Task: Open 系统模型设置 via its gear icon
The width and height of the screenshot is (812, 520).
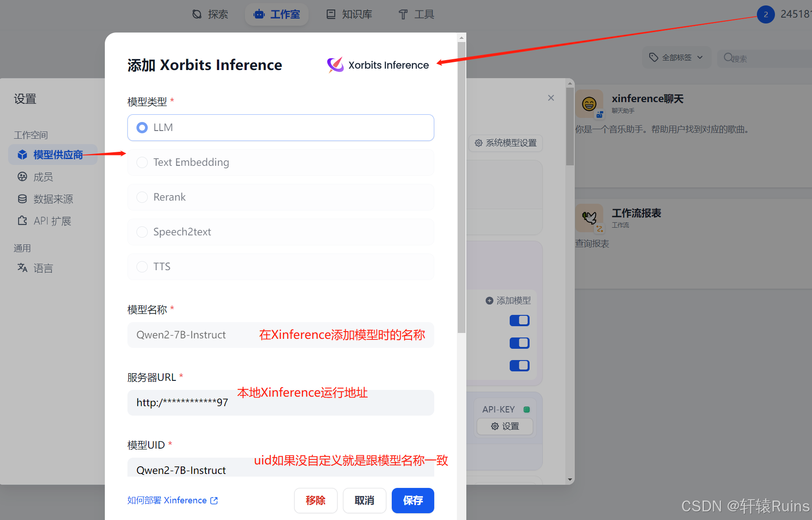Action: tap(479, 143)
